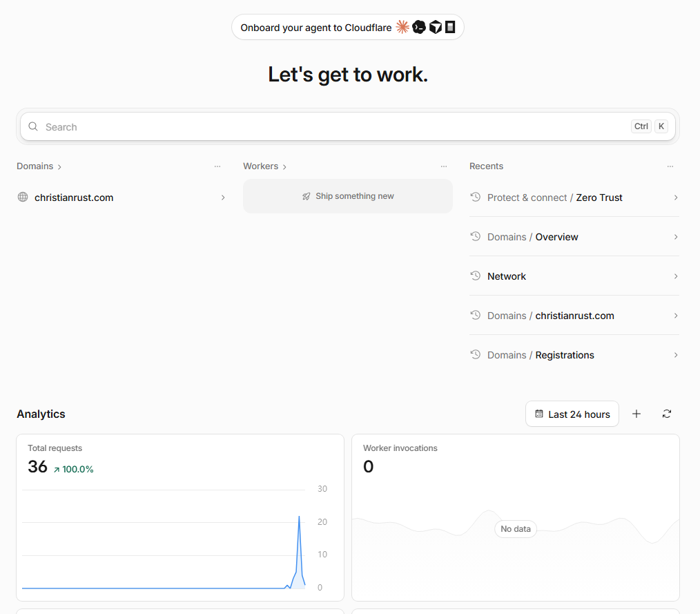The width and height of the screenshot is (700, 614).
Task: Click the chevron next to Workers heading
Action: tap(284, 167)
